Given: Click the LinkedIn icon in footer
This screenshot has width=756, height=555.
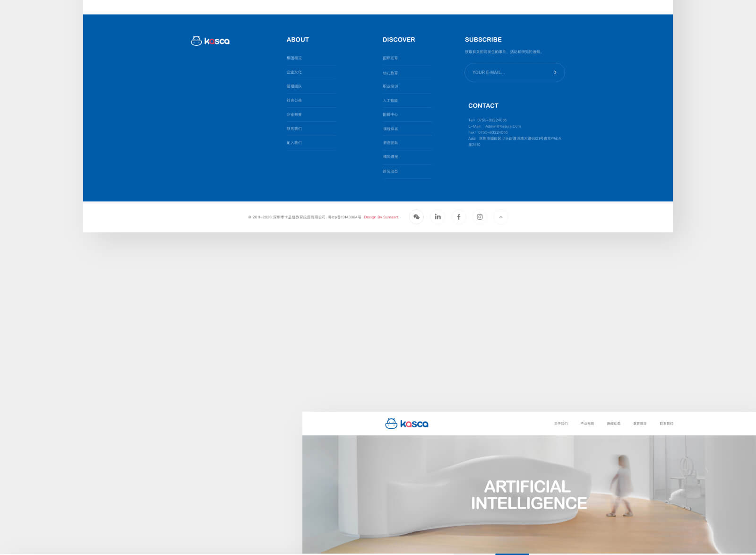Looking at the screenshot, I should (438, 217).
